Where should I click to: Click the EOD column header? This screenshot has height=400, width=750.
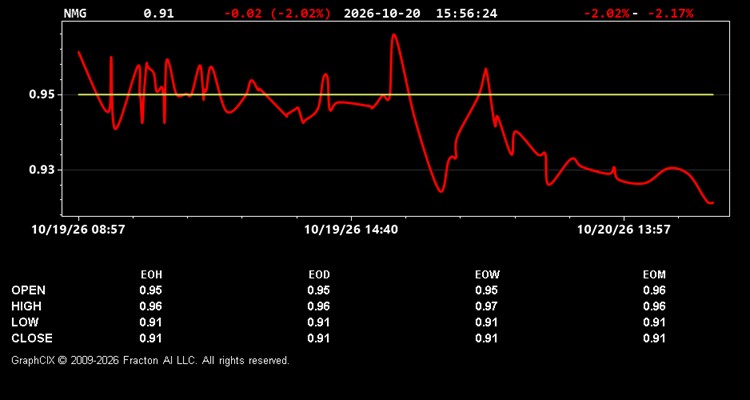[319, 275]
